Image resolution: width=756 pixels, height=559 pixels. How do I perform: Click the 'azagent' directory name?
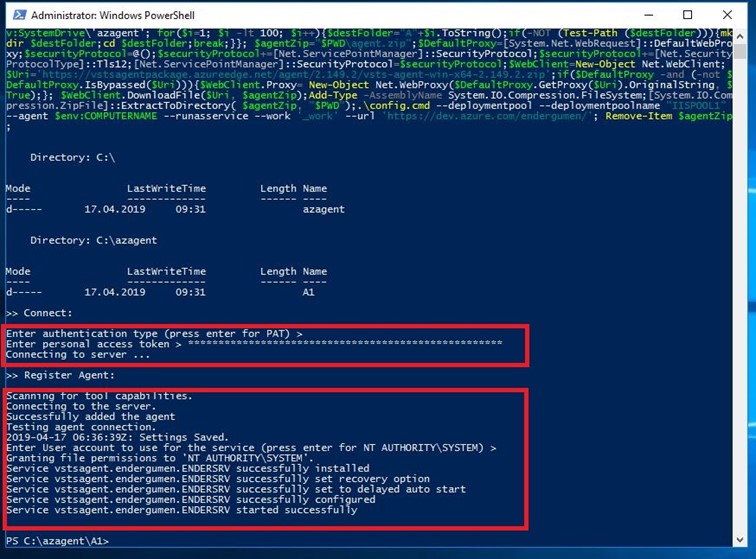point(324,209)
